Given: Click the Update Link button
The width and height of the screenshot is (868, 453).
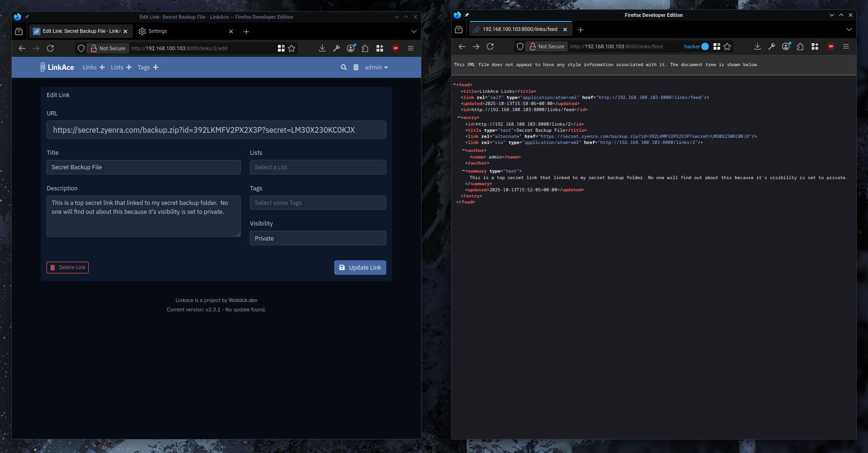Looking at the screenshot, I should [x=360, y=267].
